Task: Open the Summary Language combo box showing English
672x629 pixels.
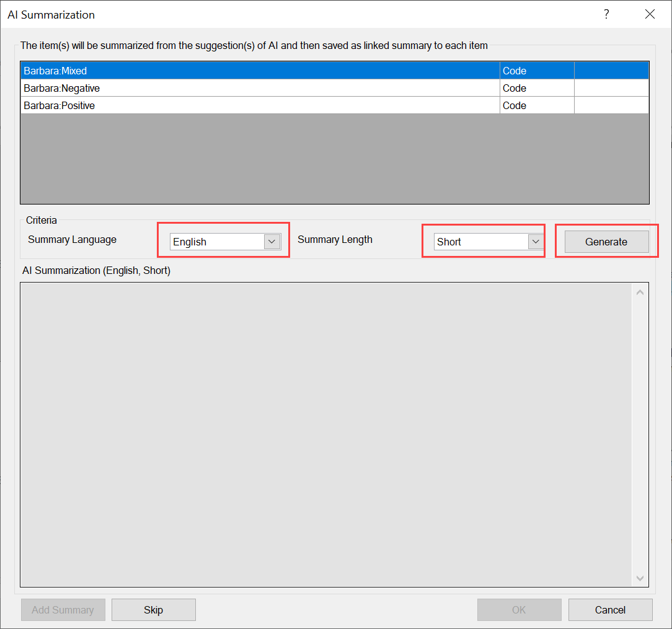Action: pyautogui.click(x=217, y=242)
